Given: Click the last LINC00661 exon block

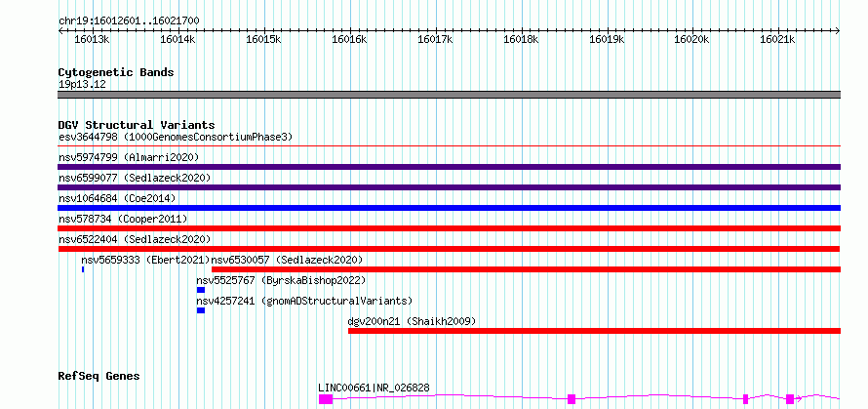Looking at the screenshot, I should 790,399.
